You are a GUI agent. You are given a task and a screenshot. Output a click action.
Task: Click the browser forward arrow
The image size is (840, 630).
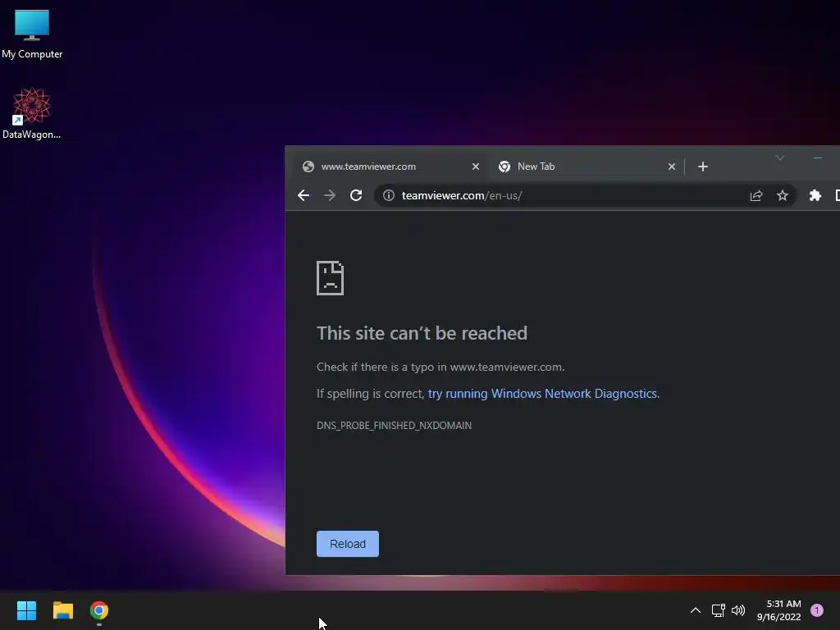pyautogui.click(x=330, y=195)
